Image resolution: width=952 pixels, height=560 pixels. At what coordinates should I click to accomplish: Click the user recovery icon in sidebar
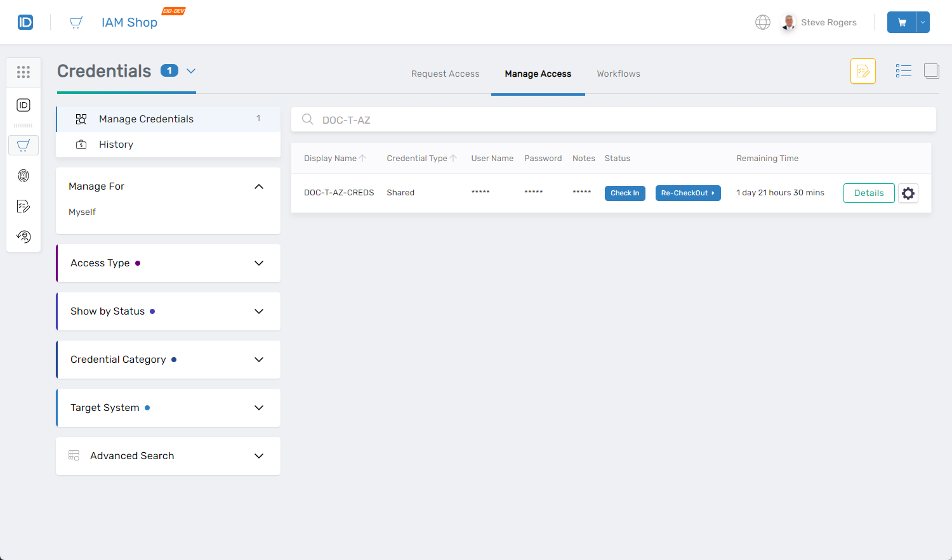click(x=23, y=237)
